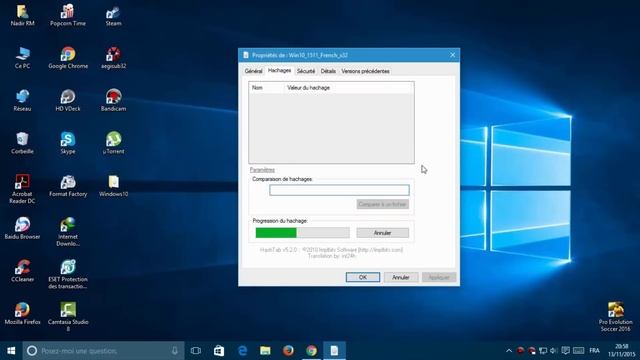
Task: Open the Windows Start menu
Action: coord(11,351)
